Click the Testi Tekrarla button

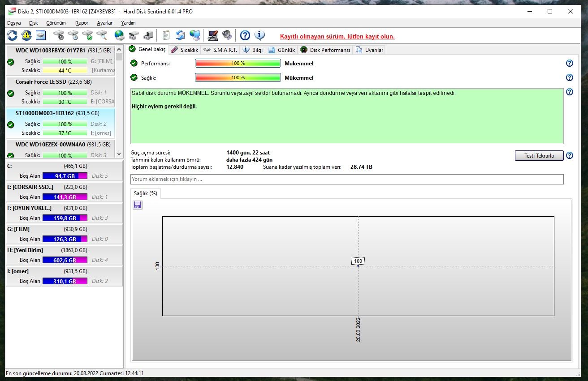[539, 156]
